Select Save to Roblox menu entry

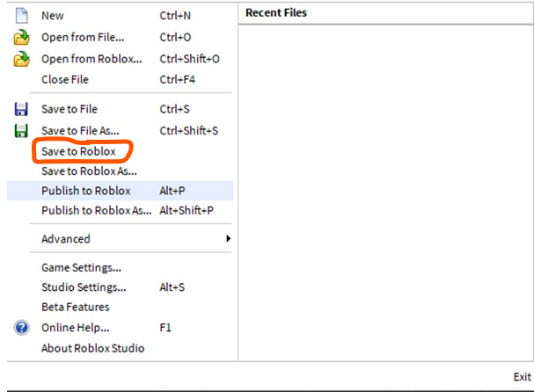coord(78,151)
